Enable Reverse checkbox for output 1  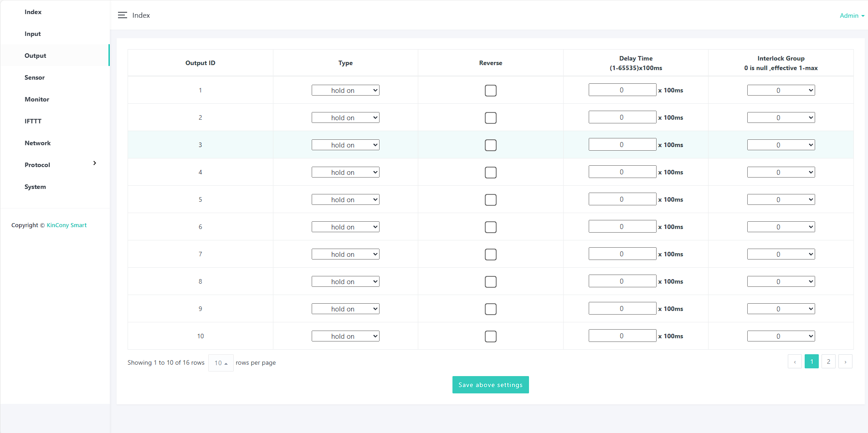pos(490,91)
